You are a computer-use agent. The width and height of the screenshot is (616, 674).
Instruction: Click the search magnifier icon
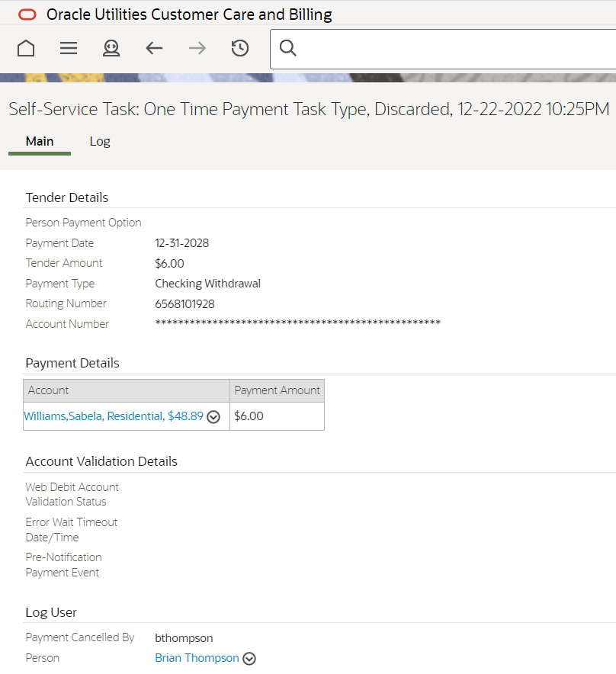tap(287, 47)
